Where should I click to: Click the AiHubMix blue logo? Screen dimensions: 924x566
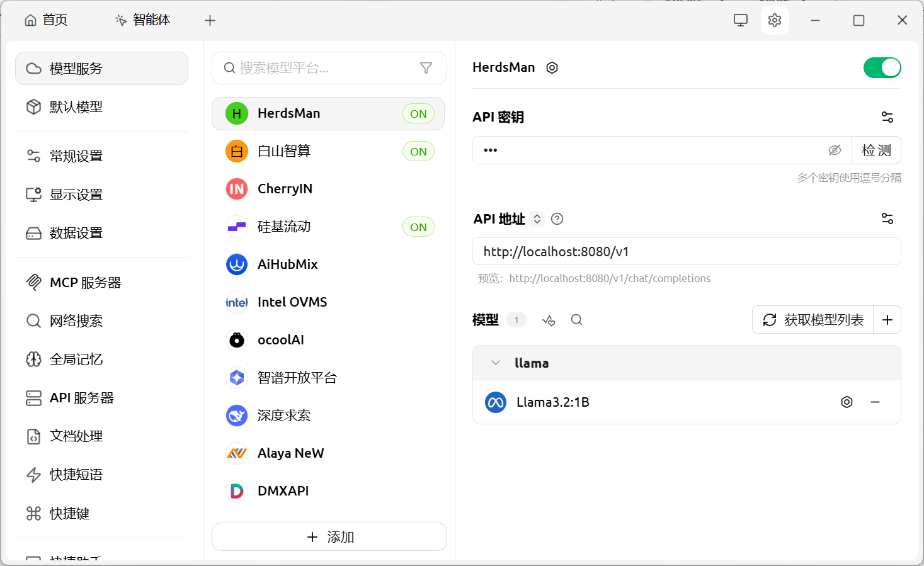[x=237, y=264]
